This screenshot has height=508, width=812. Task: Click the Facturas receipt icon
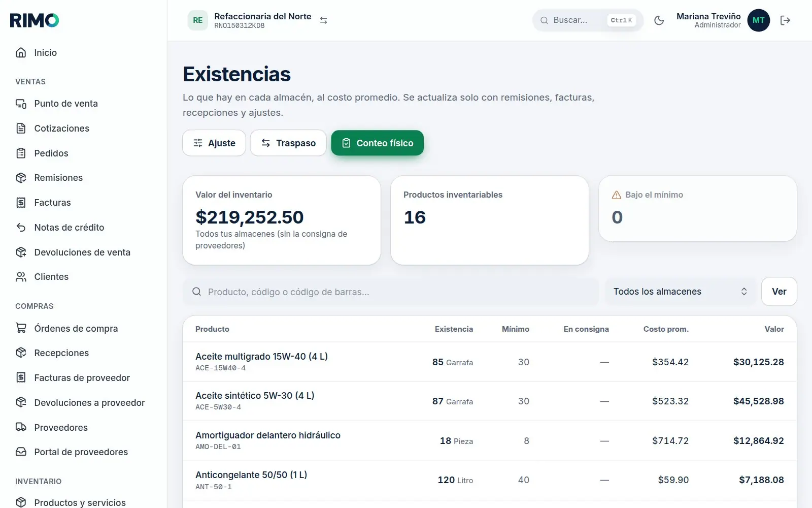[21, 203]
